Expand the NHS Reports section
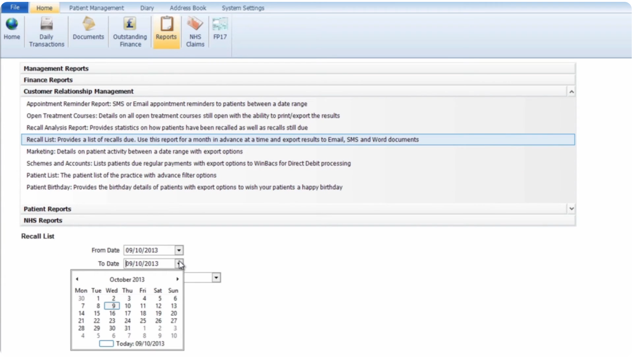 point(298,220)
